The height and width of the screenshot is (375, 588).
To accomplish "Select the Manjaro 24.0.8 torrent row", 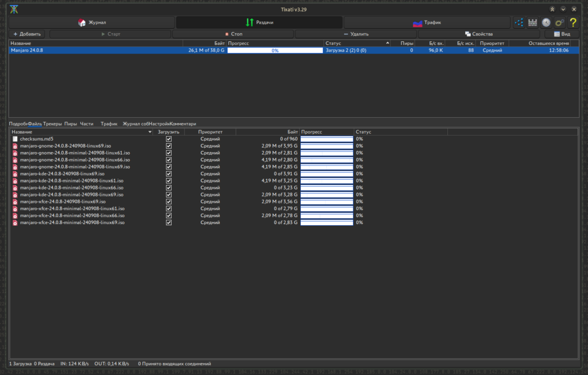I will click(294, 51).
